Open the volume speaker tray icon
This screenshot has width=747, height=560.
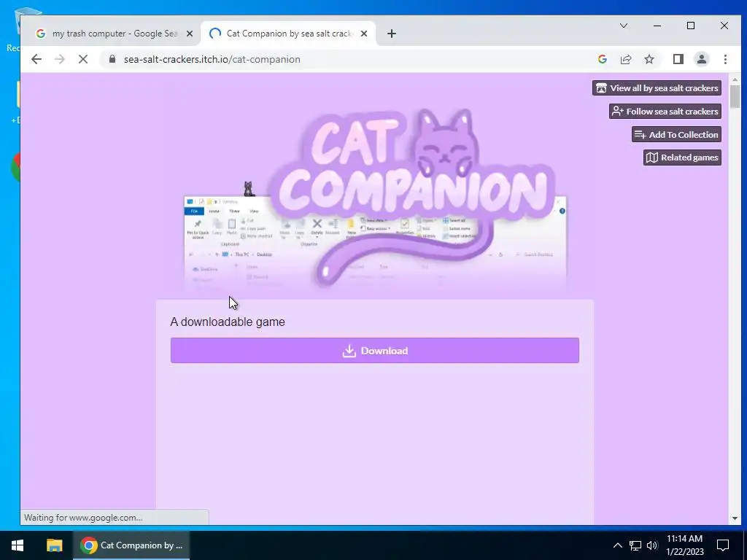(x=651, y=545)
